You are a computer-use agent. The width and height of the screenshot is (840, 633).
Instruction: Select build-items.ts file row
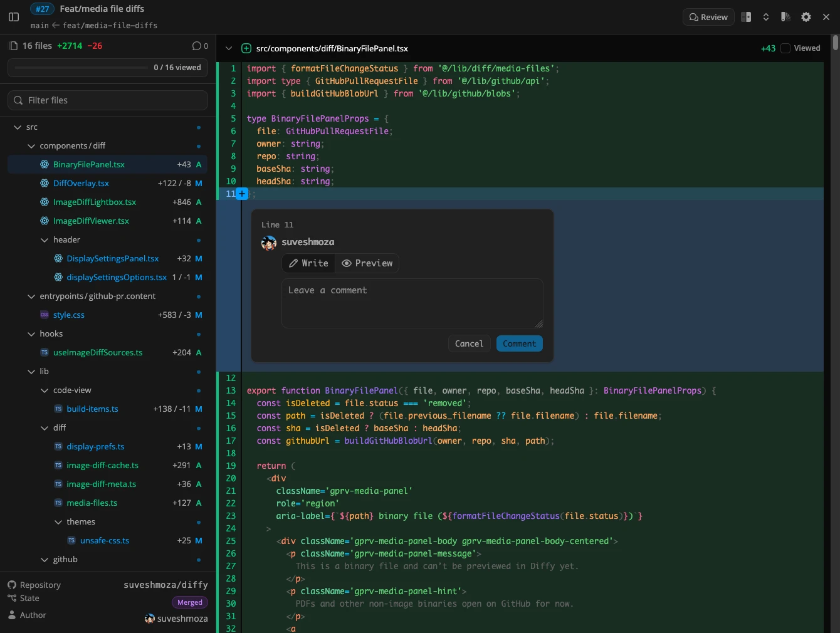(x=108, y=409)
